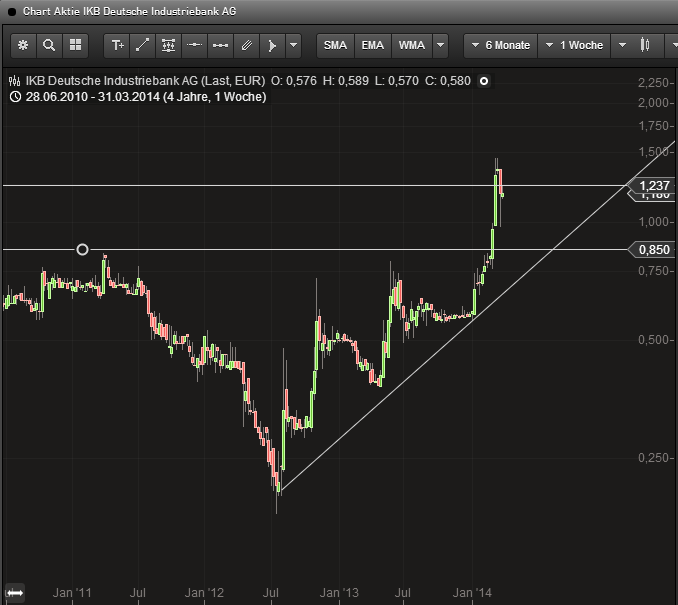This screenshot has width=678, height=605.
Task: Select the circle handle on 0,850 line
Action: (82, 250)
